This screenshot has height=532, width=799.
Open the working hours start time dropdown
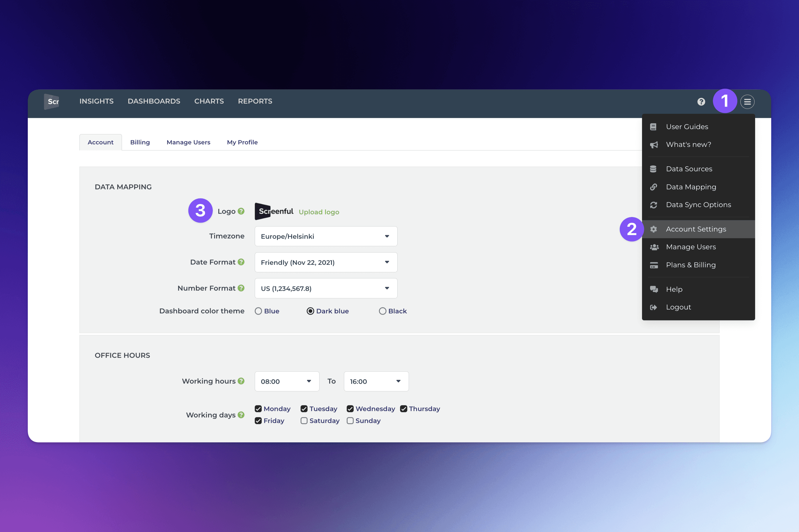(x=287, y=381)
